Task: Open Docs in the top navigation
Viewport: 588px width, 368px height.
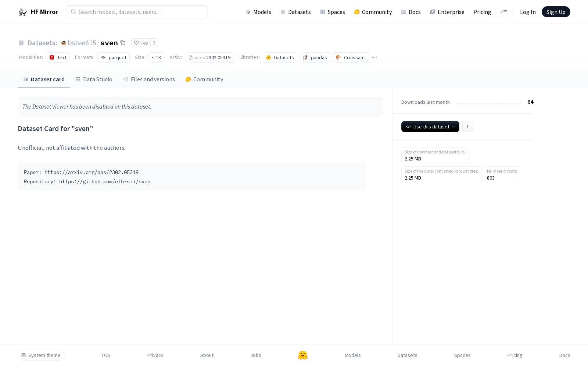Action: coord(411,12)
